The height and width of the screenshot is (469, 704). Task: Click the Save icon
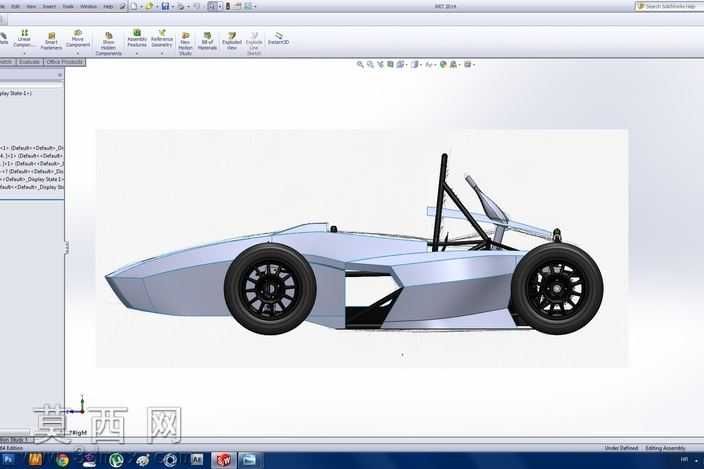pos(165,6)
